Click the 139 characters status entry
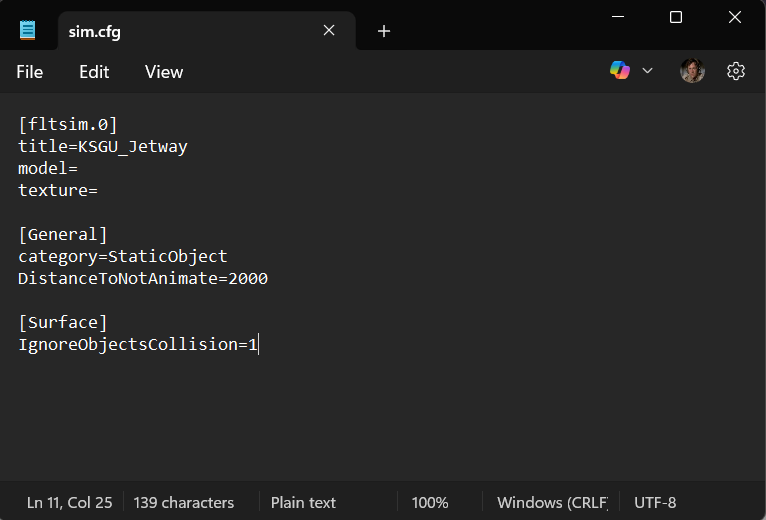The image size is (766, 520). tap(184, 502)
